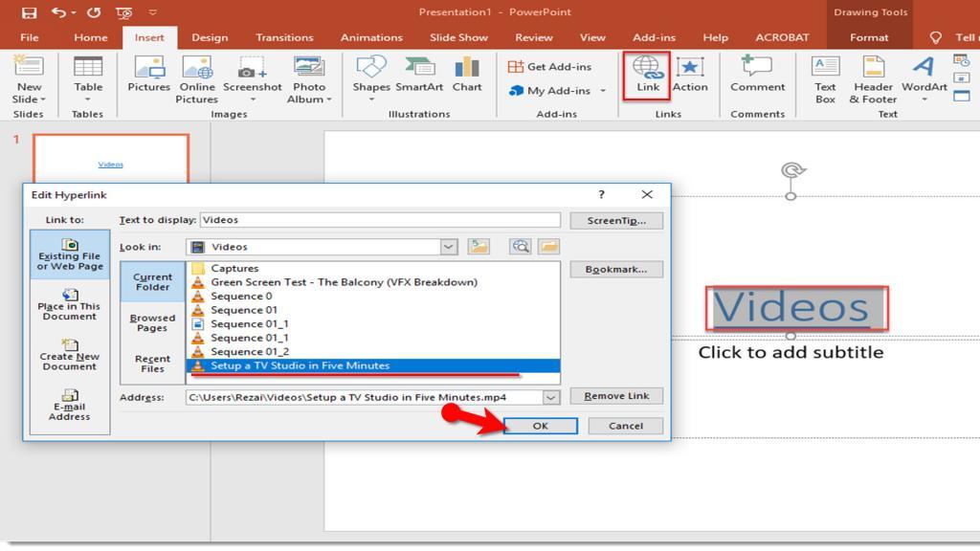Open the Action tool
Viewport: 980px width, 551px height.
[691, 77]
